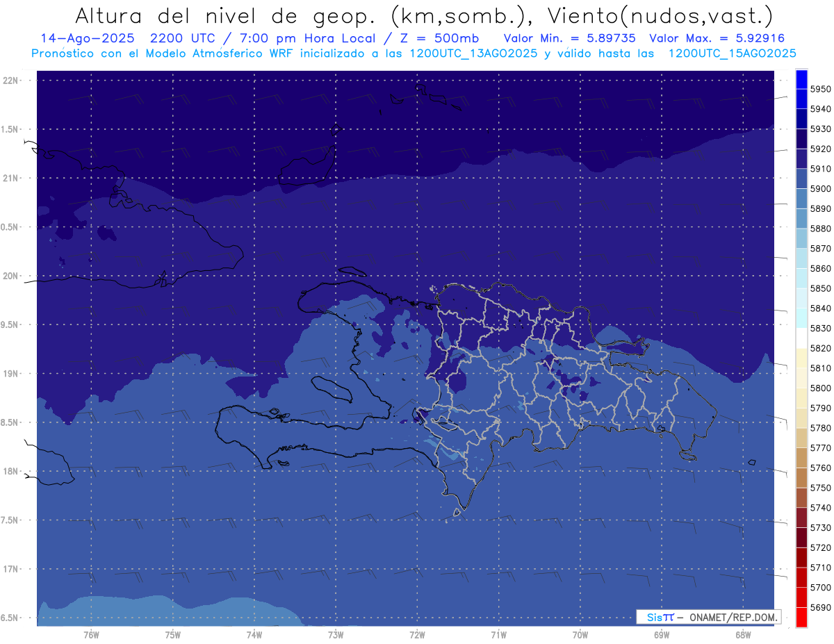
Task: Click the '5930' colorbar value
Action: coord(820,129)
